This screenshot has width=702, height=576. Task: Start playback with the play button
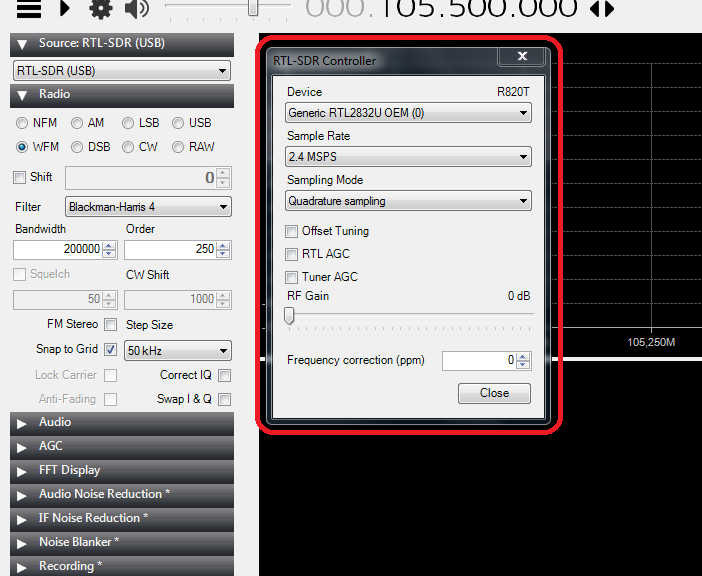[x=65, y=8]
